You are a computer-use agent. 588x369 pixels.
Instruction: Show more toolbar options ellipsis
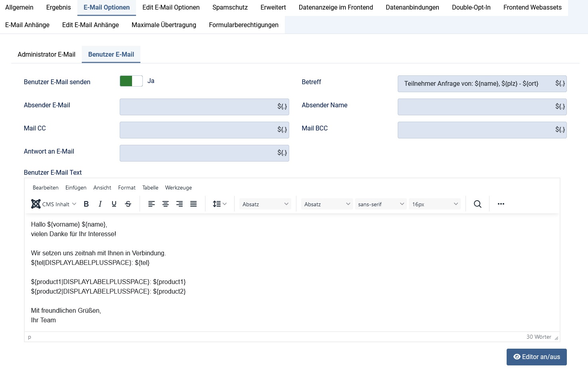coord(501,204)
